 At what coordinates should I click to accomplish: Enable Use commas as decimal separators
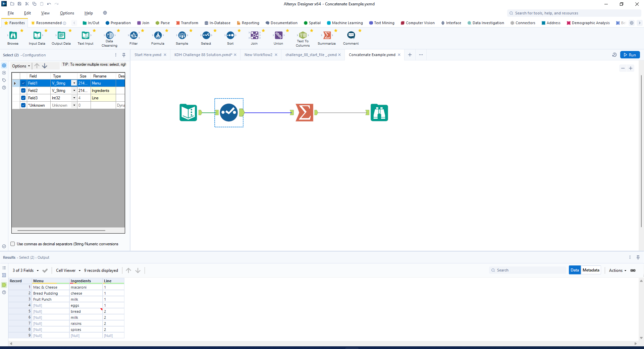pos(13,244)
